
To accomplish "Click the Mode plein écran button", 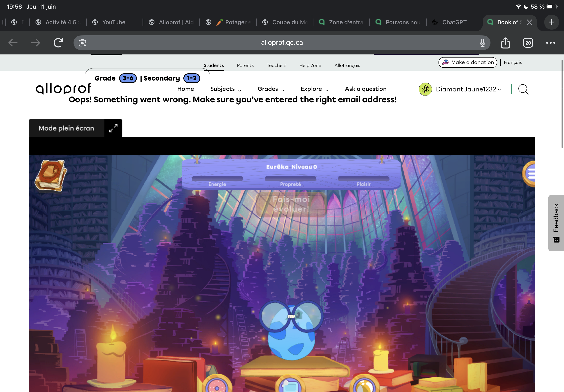I will click(x=75, y=128).
